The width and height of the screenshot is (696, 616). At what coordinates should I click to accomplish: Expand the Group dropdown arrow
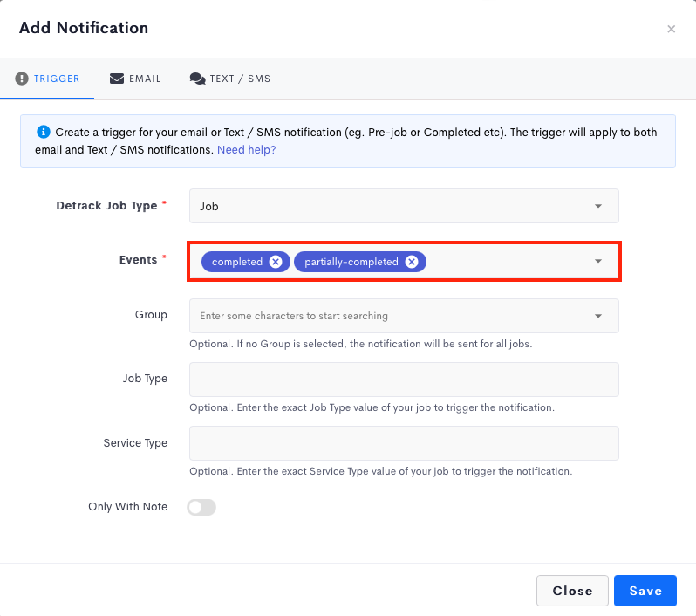click(598, 316)
